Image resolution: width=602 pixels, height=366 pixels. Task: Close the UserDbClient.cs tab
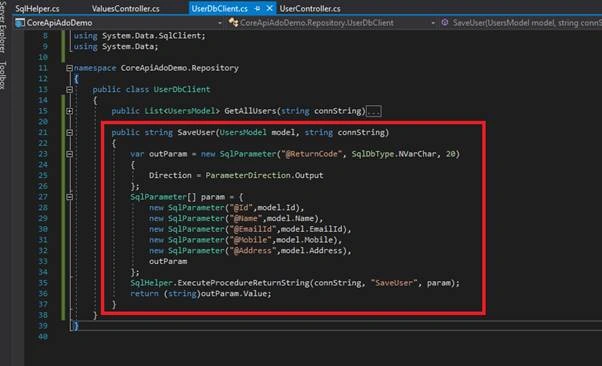click(x=270, y=8)
